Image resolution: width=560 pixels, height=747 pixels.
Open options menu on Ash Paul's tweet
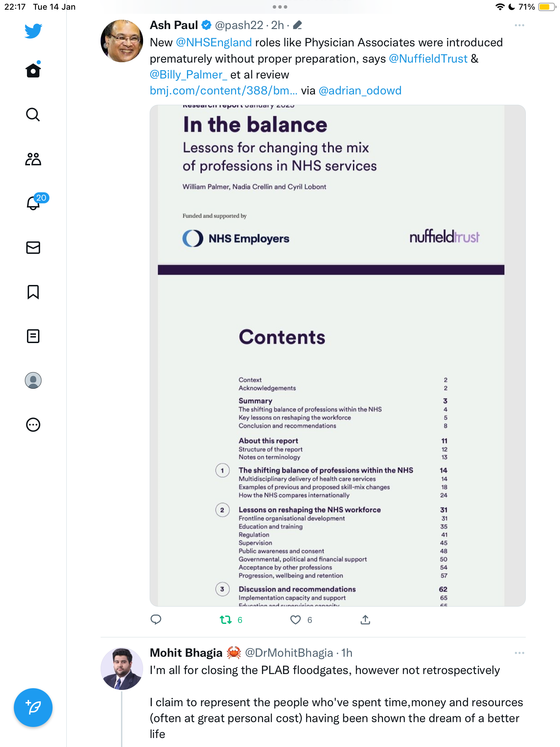point(519,25)
